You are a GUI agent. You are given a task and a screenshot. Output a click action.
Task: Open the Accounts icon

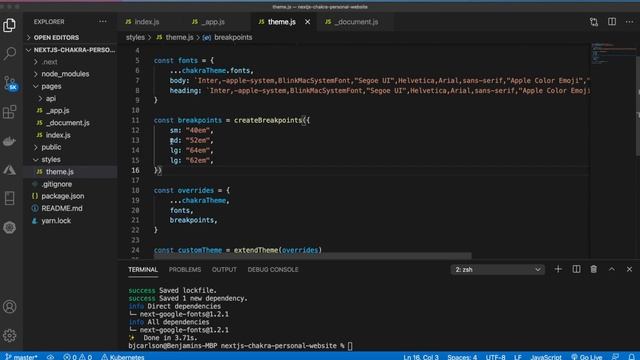pyautogui.click(x=9, y=307)
